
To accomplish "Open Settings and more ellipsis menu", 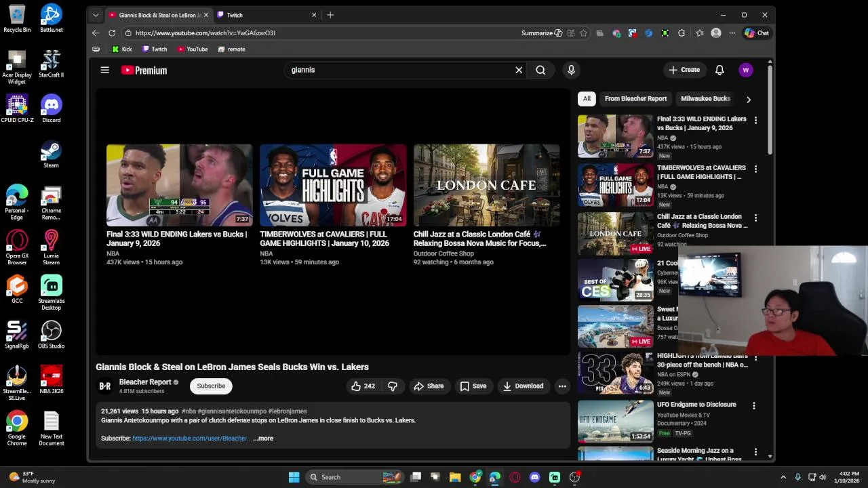I will click(x=732, y=33).
